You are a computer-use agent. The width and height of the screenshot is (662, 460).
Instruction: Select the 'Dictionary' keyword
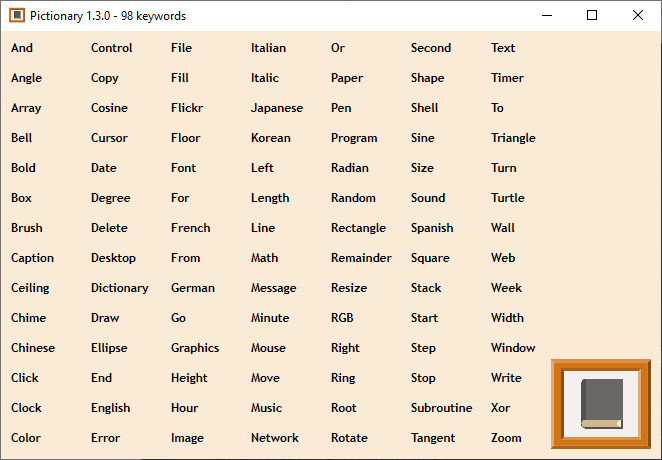[120, 288]
